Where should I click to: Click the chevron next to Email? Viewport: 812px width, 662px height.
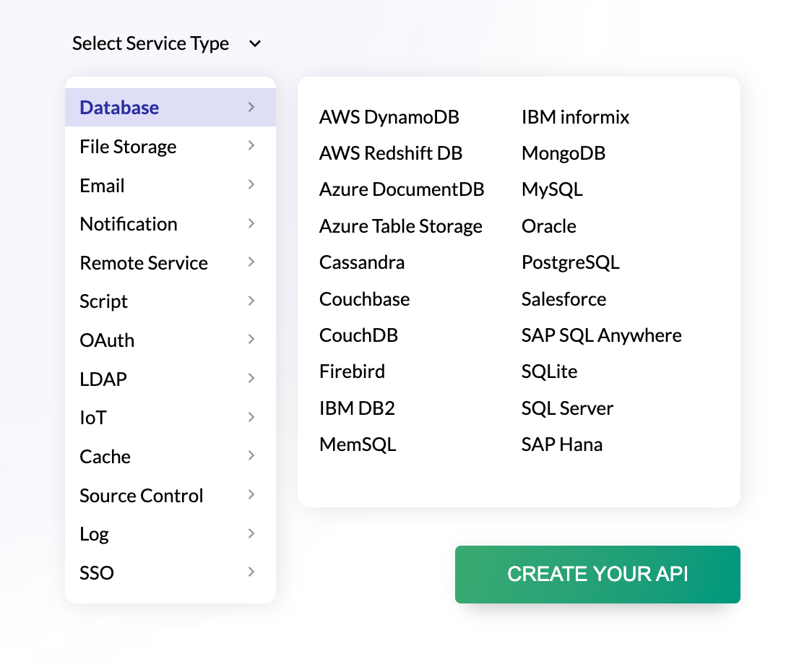251,185
